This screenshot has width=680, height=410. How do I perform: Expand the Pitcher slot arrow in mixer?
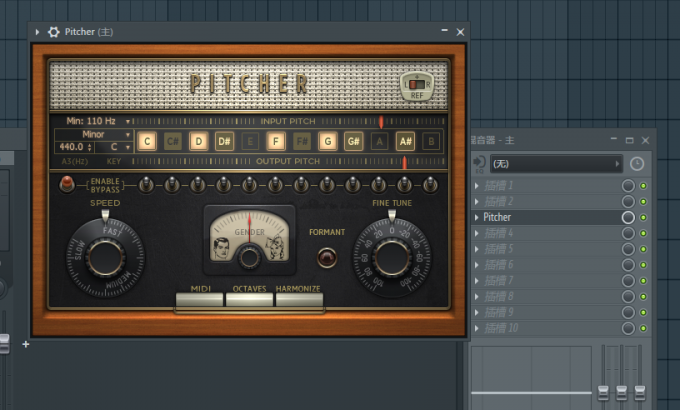point(477,217)
